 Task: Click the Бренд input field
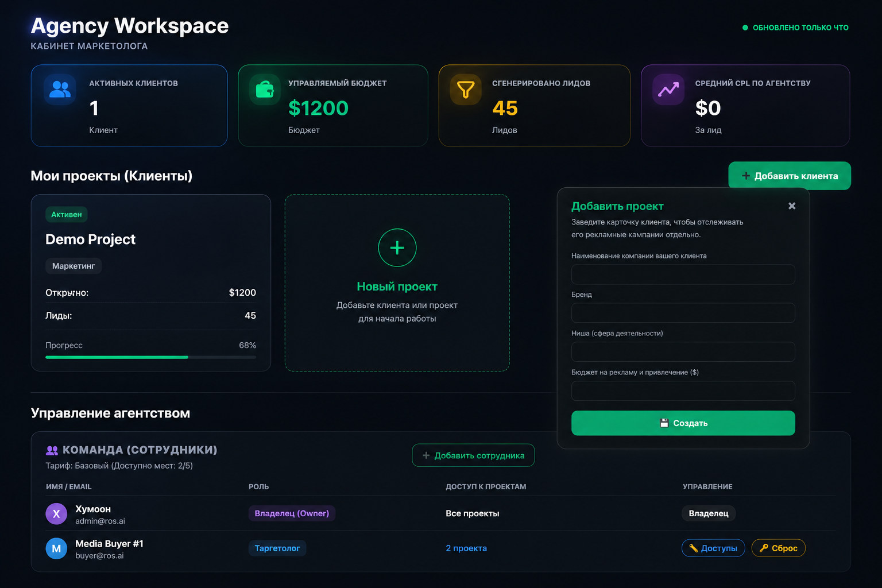(x=683, y=313)
